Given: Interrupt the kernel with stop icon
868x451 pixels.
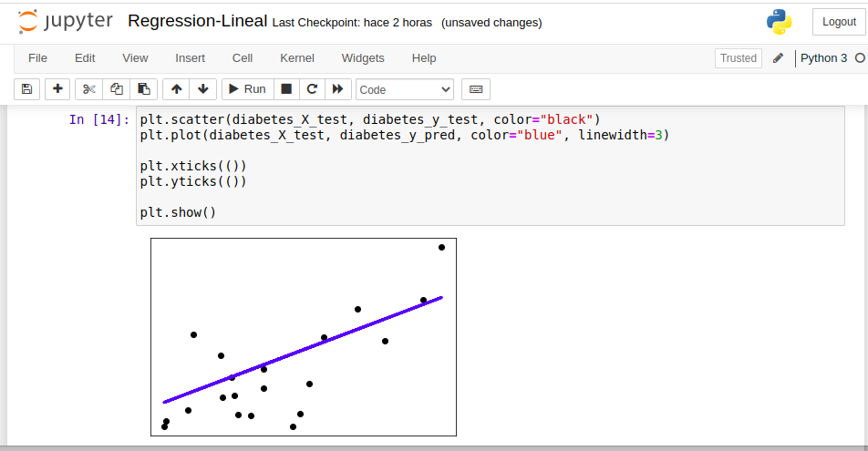Looking at the screenshot, I should 286,89.
